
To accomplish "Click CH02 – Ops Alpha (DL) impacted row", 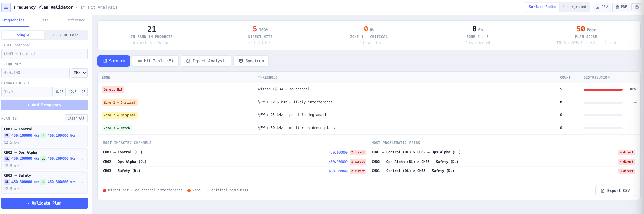I will (234, 162).
